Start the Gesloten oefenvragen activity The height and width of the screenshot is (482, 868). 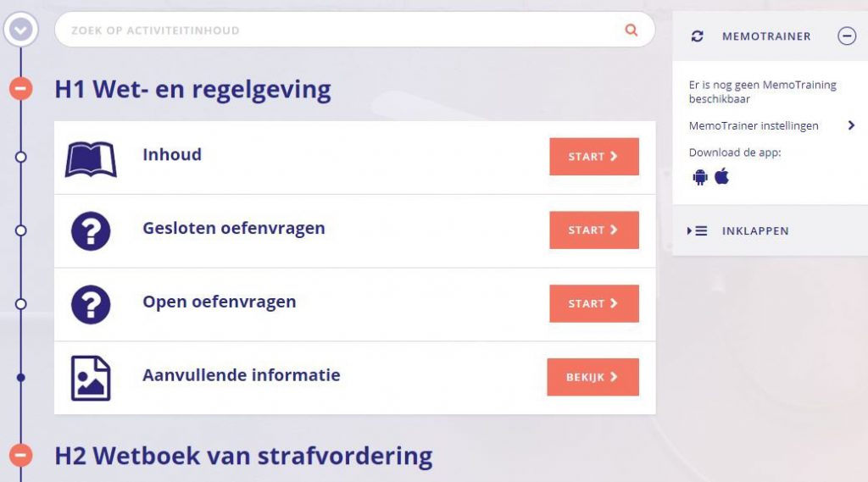[x=593, y=230]
